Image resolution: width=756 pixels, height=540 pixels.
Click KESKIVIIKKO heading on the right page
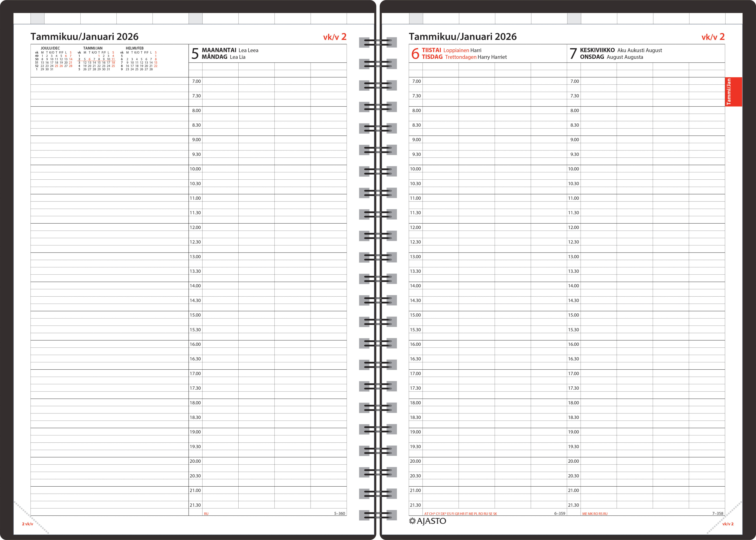click(x=597, y=50)
